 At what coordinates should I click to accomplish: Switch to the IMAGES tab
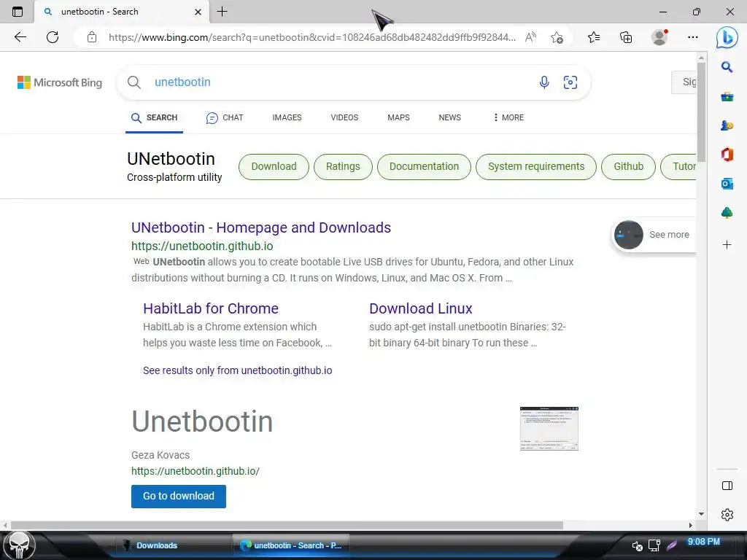click(x=287, y=117)
